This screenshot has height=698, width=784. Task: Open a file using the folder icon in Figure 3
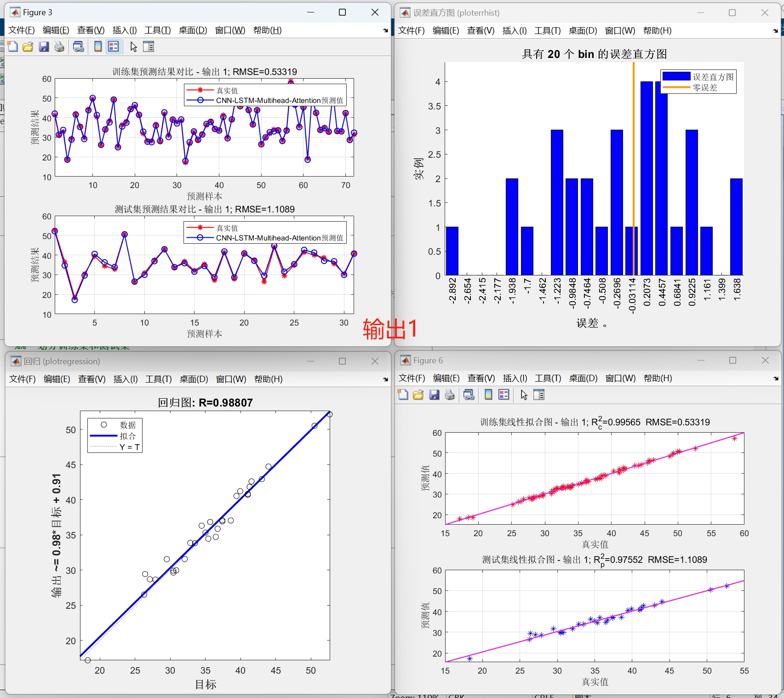coord(28,46)
